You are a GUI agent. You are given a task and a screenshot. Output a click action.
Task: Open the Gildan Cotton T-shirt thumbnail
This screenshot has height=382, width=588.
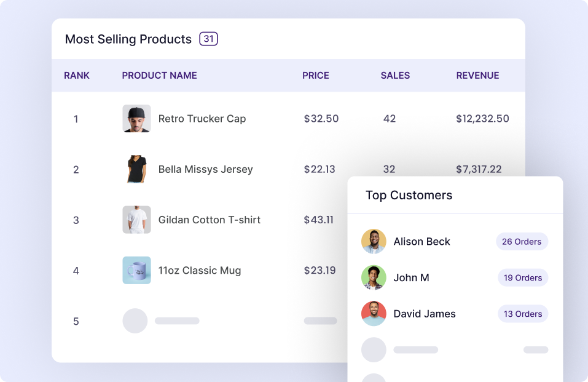136,220
